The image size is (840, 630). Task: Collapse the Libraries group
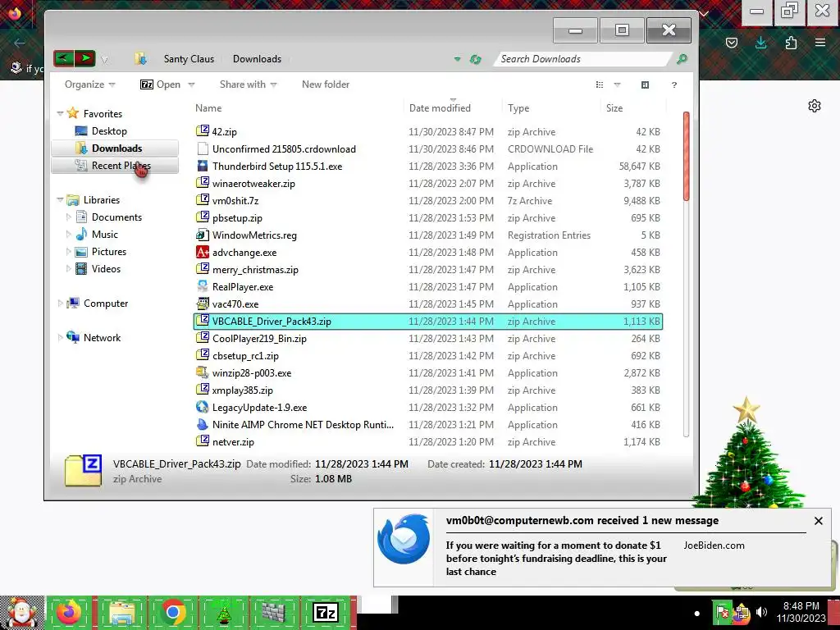[60, 200]
